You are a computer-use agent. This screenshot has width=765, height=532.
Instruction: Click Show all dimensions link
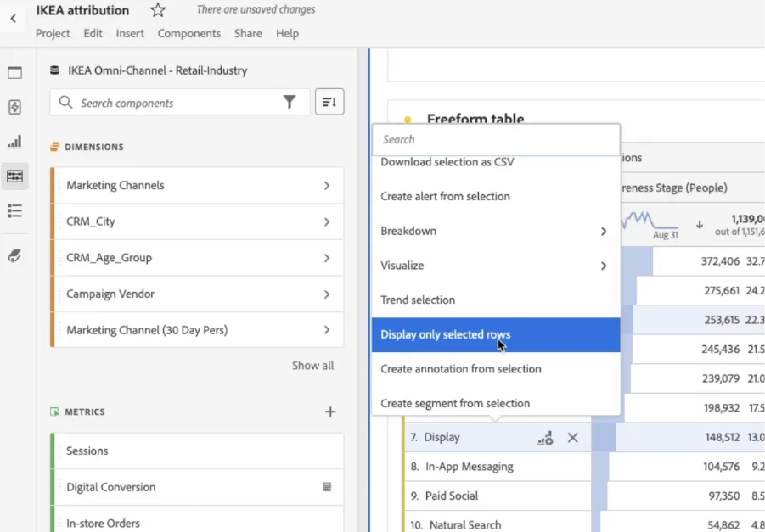pos(312,366)
